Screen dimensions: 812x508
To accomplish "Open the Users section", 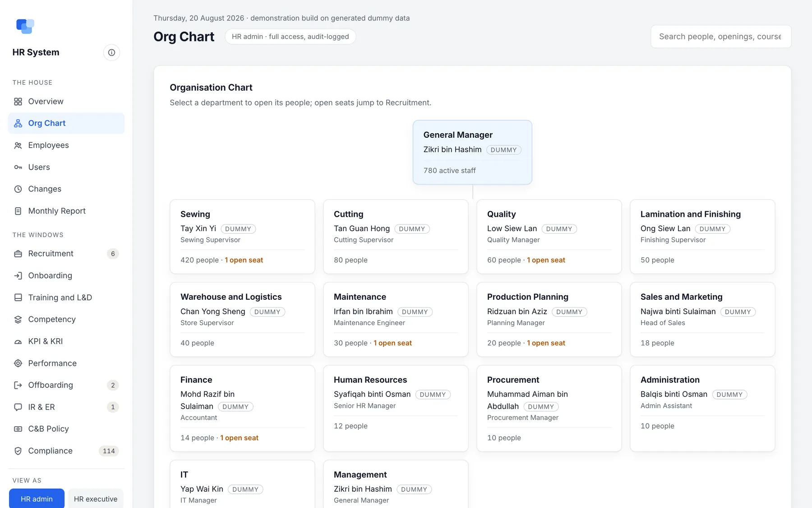I will (x=66, y=167).
